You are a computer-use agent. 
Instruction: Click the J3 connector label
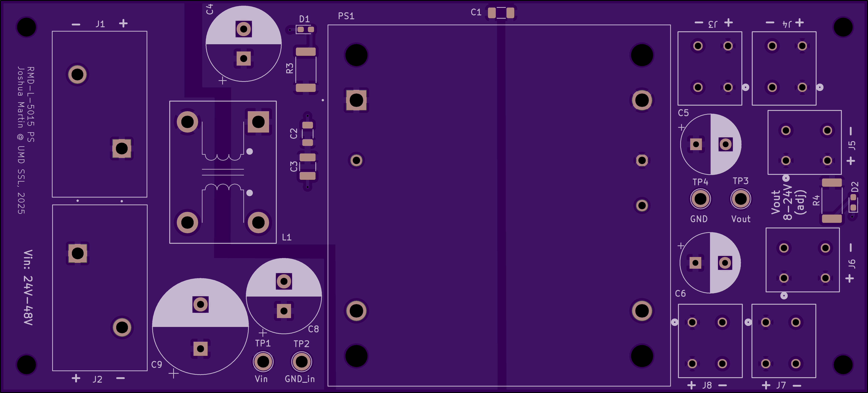coord(713,24)
